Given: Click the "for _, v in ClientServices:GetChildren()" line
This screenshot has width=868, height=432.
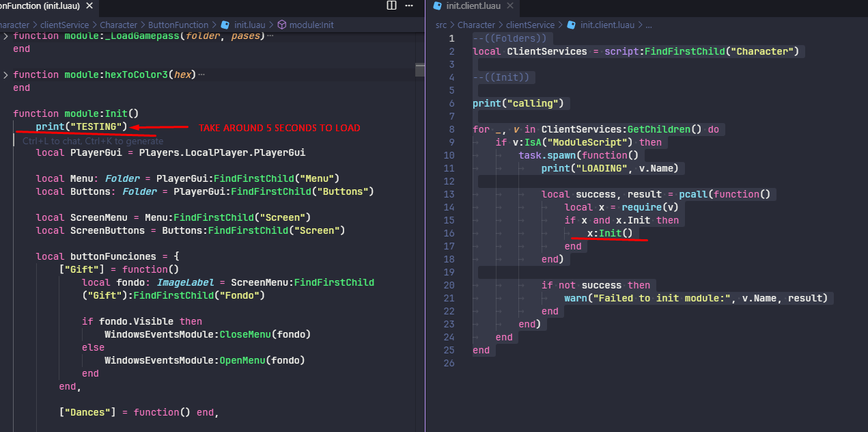Looking at the screenshot, I should (596, 129).
